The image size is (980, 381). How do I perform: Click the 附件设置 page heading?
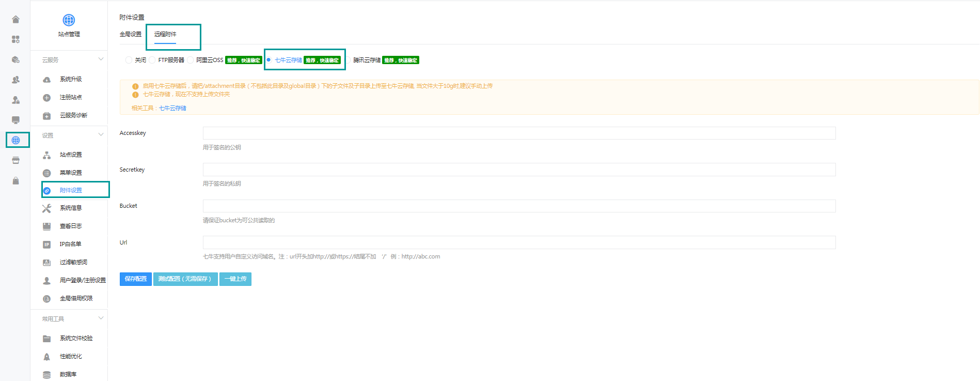point(132,17)
